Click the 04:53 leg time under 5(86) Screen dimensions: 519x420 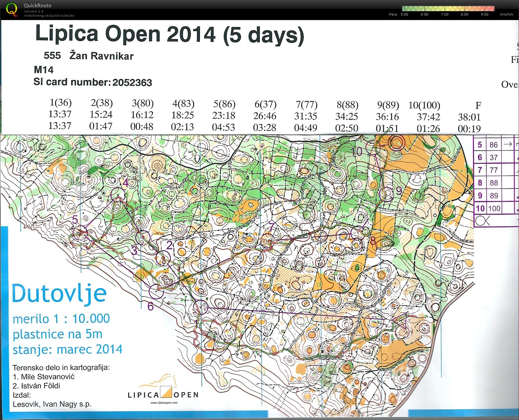tap(223, 127)
